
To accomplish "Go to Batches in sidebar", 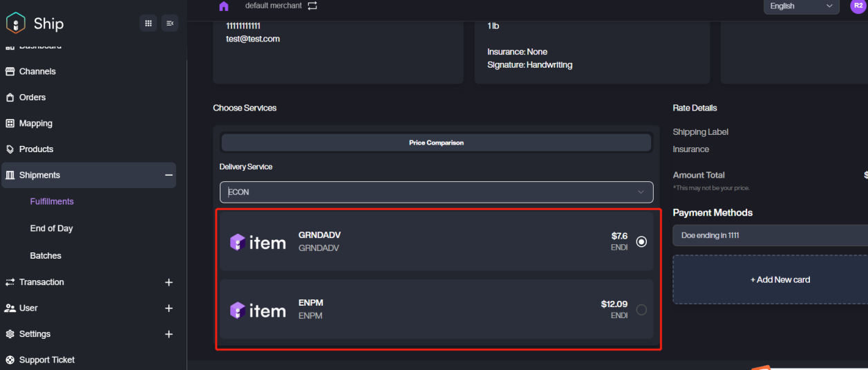I will click(46, 256).
